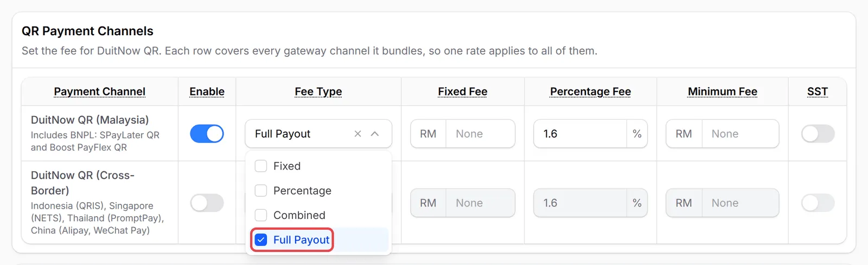Click Fixed Fee field for DuitNow QR (Malaysia)
The image size is (868, 265).
point(480,134)
